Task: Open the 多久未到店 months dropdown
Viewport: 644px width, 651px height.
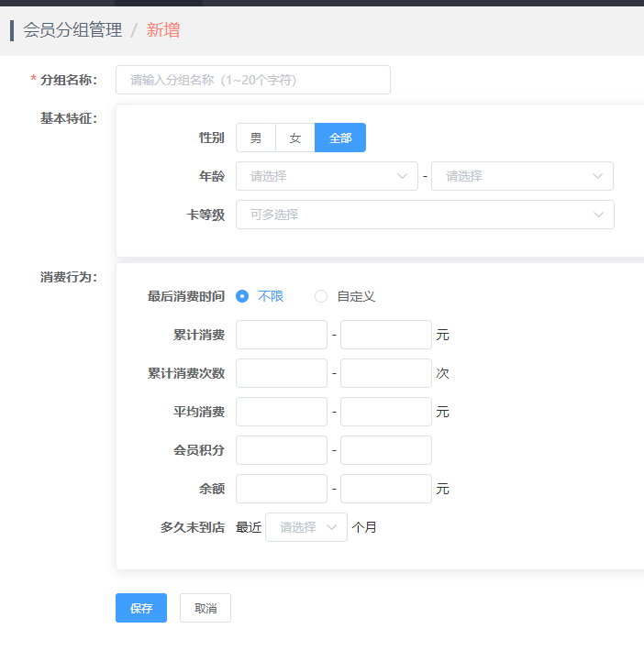Action: (x=306, y=527)
